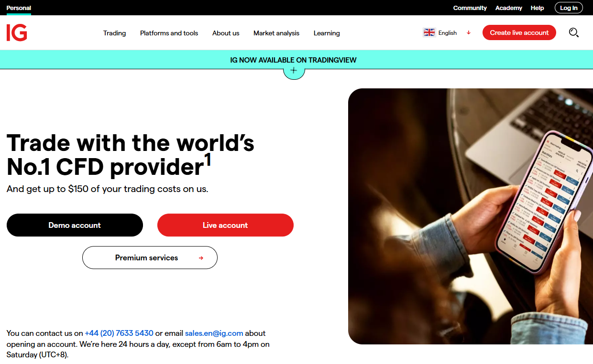Visit the Community link

click(470, 8)
